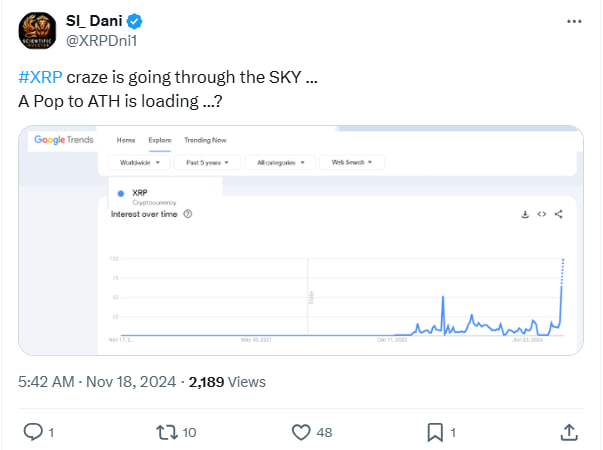The height and width of the screenshot is (450, 603).
Task: Open the #XRP hashtag link
Action: 40,77
